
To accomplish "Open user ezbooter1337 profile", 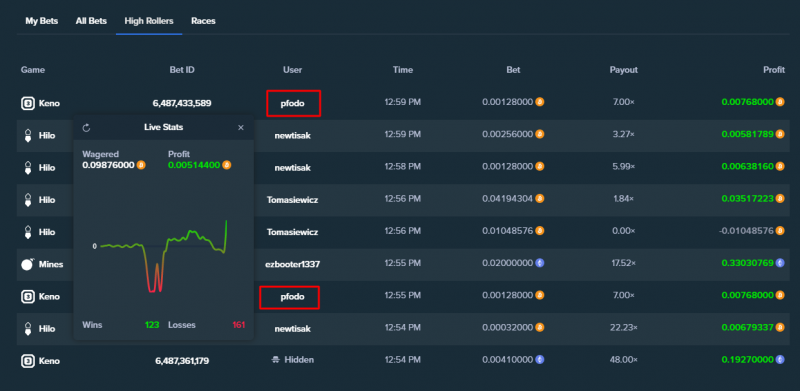I will click(292, 264).
